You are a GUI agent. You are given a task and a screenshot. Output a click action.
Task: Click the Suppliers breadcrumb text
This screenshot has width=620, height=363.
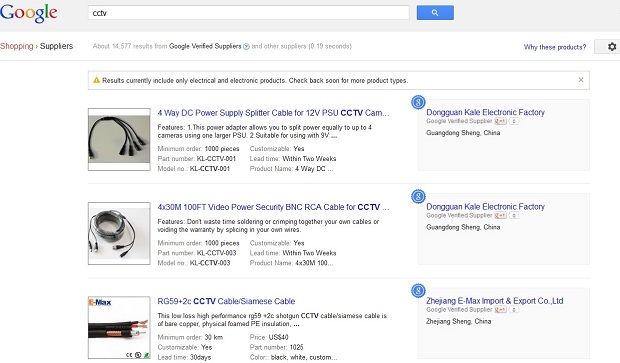pos(56,46)
